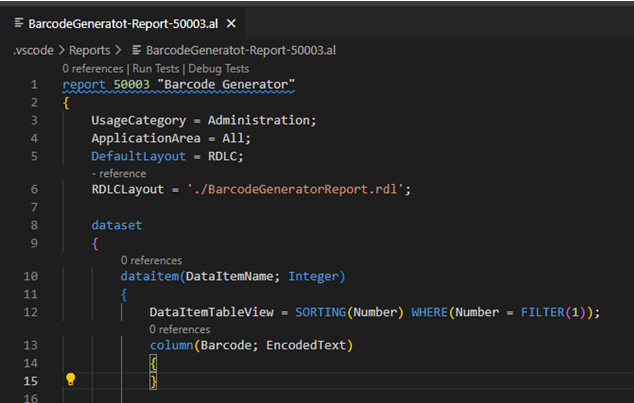This screenshot has width=634, height=403.
Task: Click the closing brace on line 15
Action: coord(153,381)
